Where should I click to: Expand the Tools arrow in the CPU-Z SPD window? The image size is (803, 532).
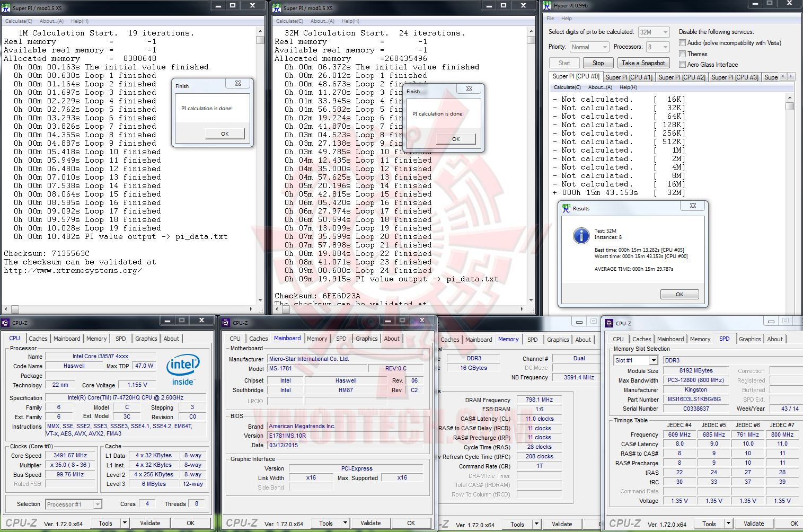pyautogui.click(x=729, y=524)
